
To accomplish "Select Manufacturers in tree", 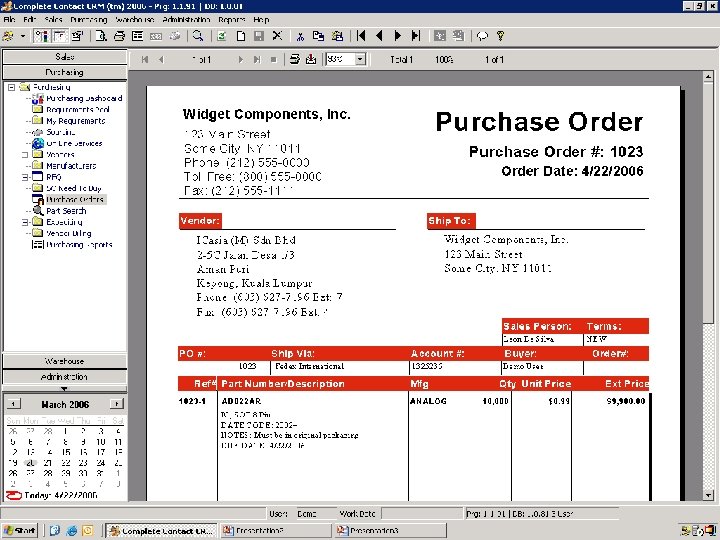I will (x=71, y=166).
